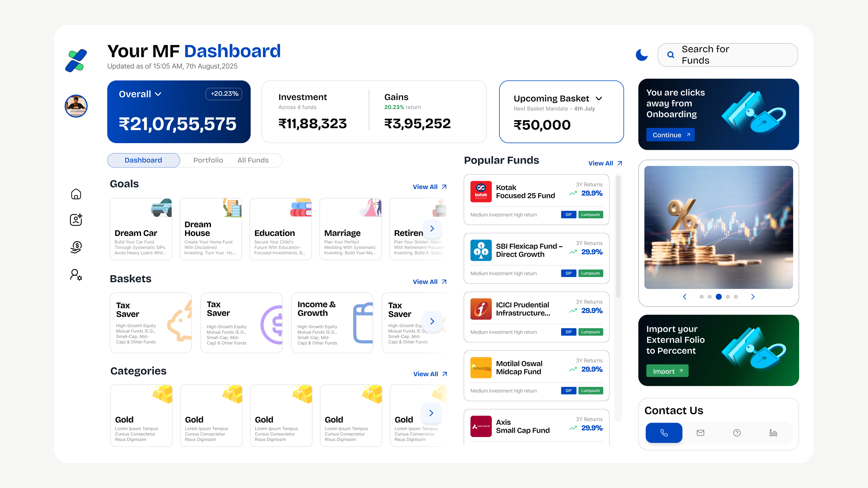Open the profile sparkle icon in the sidebar
This screenshot has width=868, height=488.
click(x=76, y=220)
